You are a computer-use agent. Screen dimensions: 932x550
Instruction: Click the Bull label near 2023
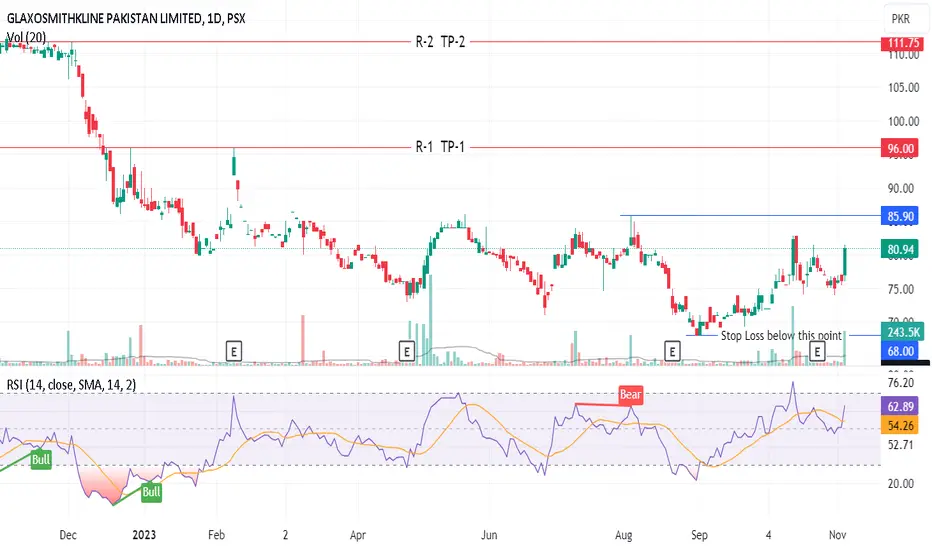pyautogui.click(x=151, y=492)
